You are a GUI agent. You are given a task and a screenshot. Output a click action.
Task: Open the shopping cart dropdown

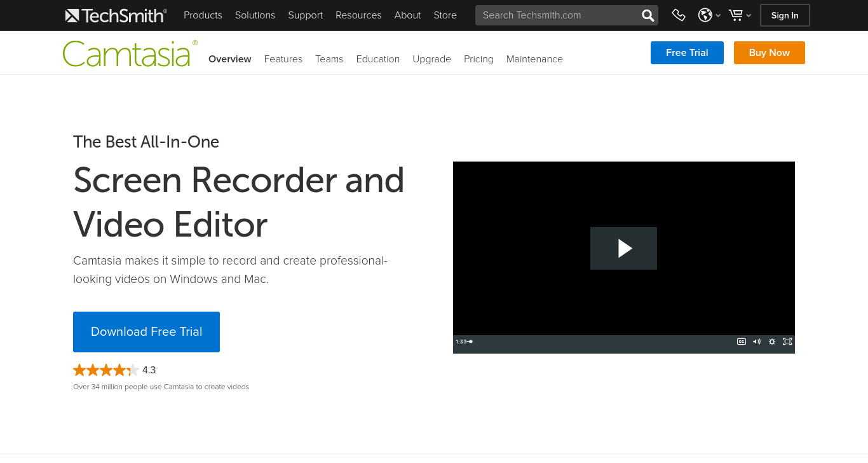point(740,15)
